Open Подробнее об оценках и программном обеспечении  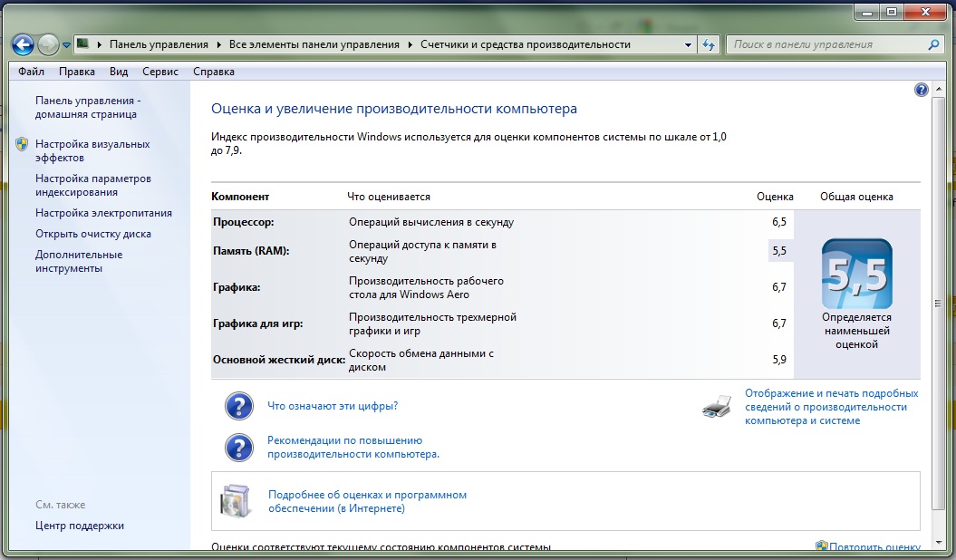pos(367,501)
